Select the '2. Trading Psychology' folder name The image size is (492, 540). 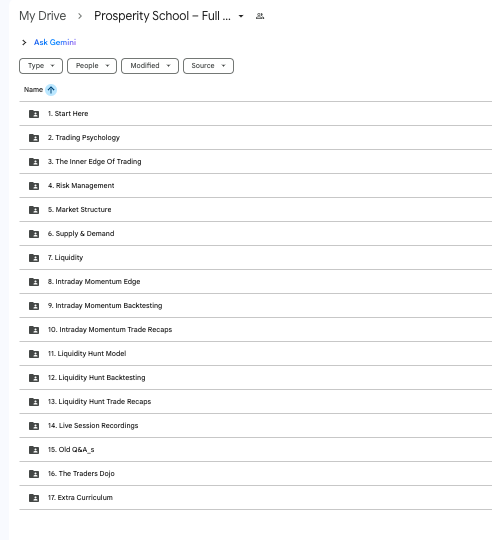coord(84,138)
